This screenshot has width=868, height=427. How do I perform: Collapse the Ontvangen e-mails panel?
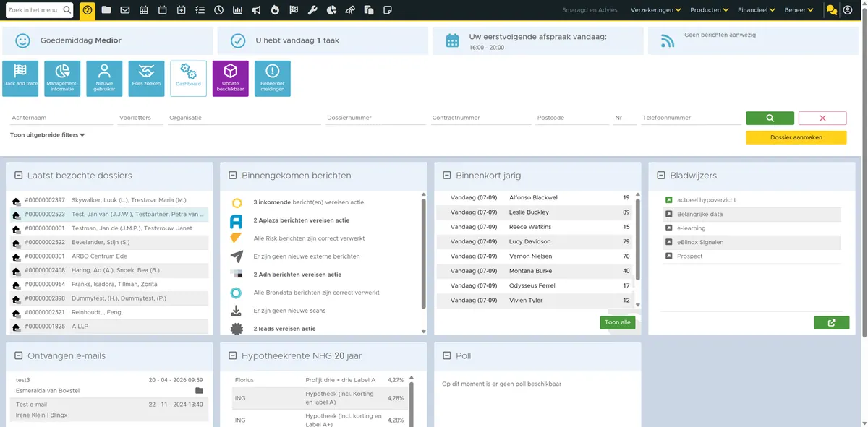point(17,356)
